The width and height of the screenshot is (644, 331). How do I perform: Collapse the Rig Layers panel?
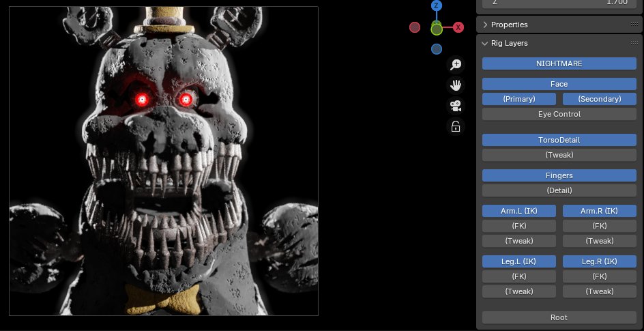[485, 43]
